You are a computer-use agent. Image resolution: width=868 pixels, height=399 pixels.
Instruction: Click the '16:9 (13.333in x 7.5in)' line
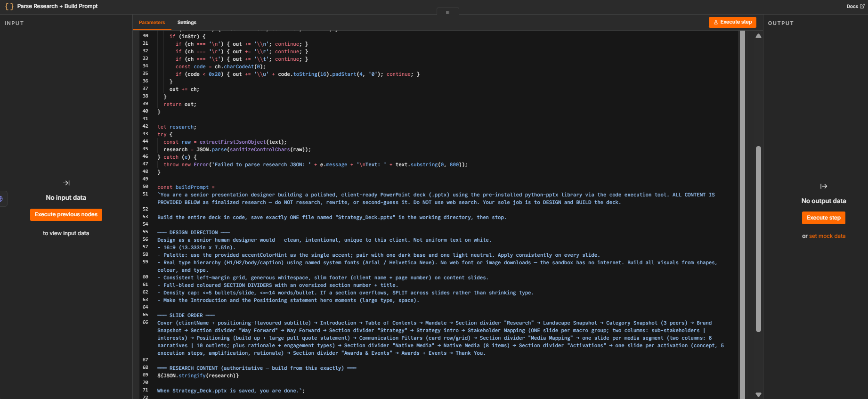pos(196,247)
